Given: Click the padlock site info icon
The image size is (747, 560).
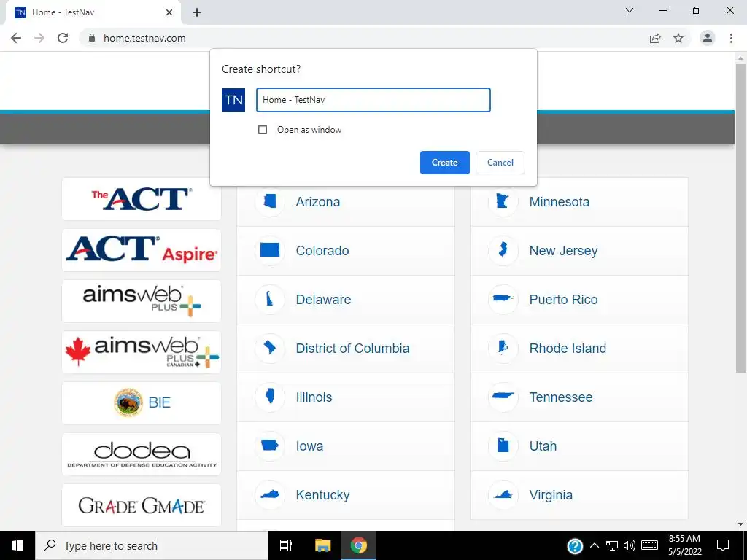Looking at the screenshot, I should pyautogui.click(x=93, y=38).
